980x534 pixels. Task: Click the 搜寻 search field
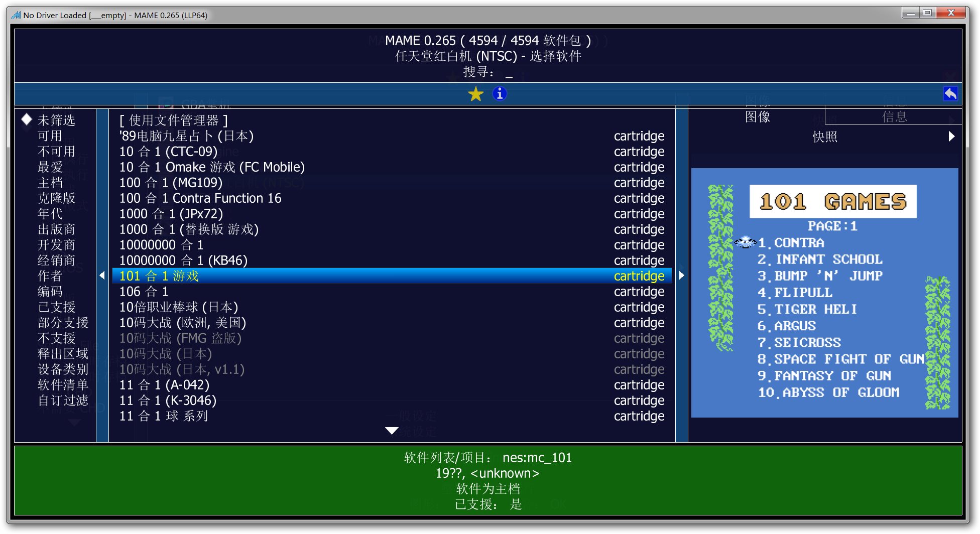[x=488, y=72]
